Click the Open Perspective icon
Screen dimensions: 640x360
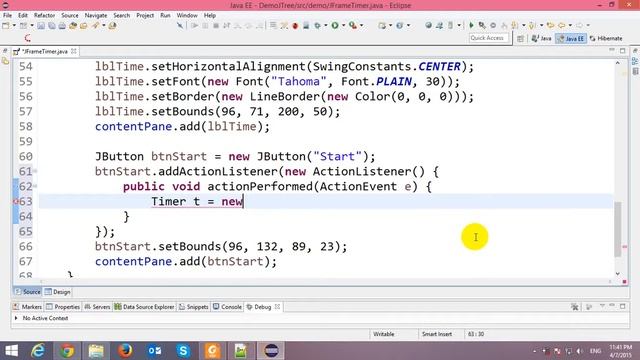520,38
